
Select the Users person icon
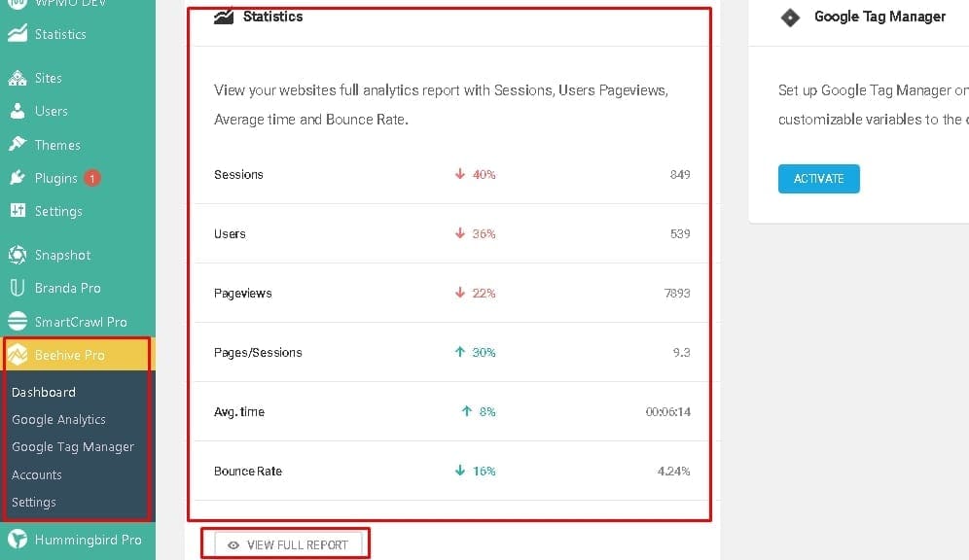18,111
